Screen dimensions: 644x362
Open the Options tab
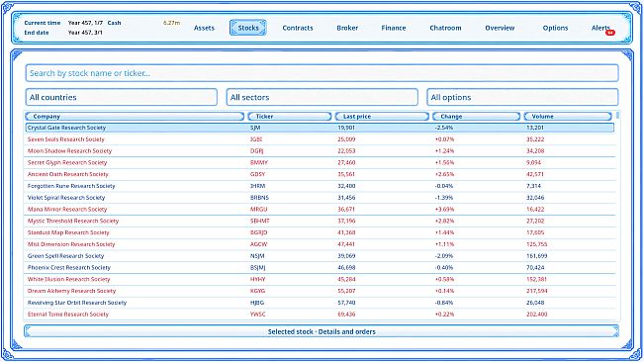(x=555, y=28)
